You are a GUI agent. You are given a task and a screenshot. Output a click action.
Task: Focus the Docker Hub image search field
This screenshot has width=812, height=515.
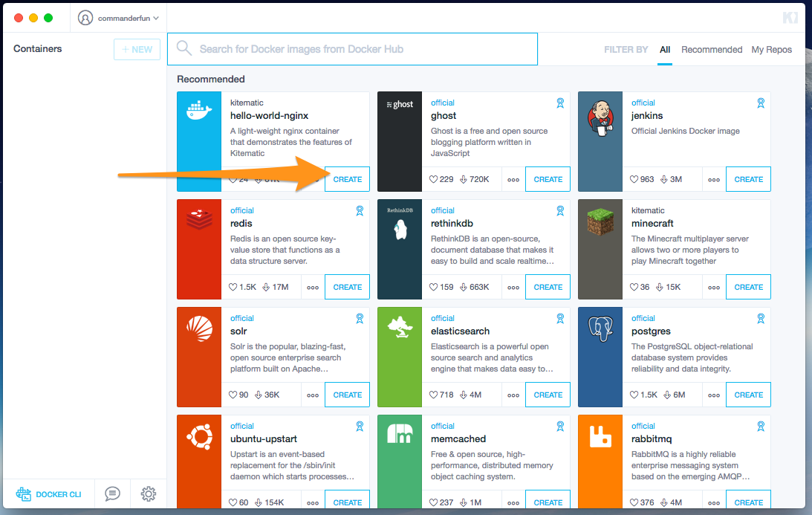[x=352, y=49]
